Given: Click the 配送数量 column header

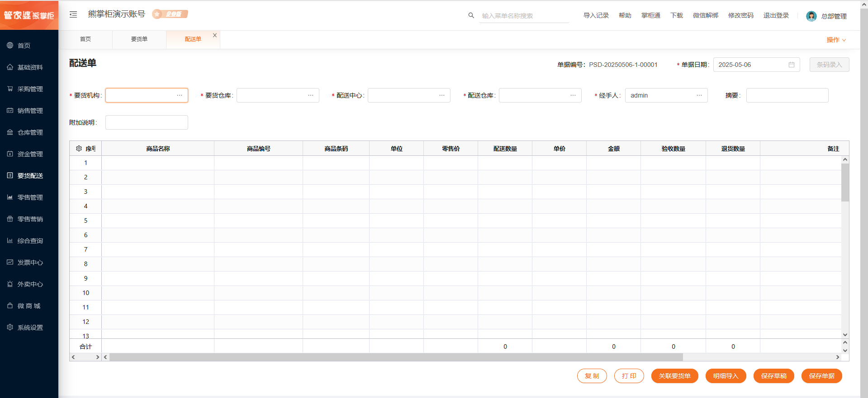Looking at the screenshot, I should (x=505, y=149).
